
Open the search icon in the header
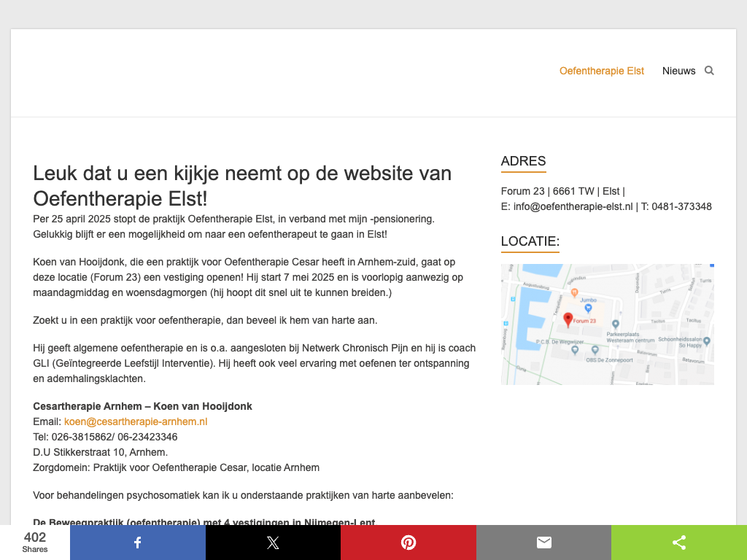(708, 71)
